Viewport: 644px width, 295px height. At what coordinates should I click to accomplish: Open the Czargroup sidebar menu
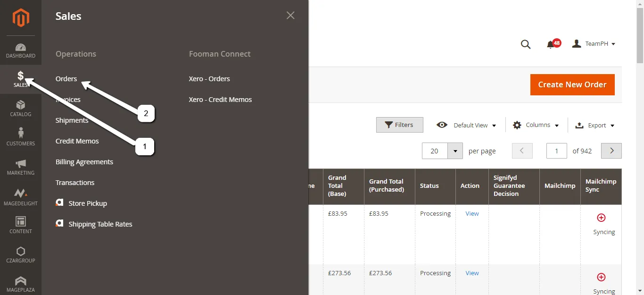click(21, 255)
